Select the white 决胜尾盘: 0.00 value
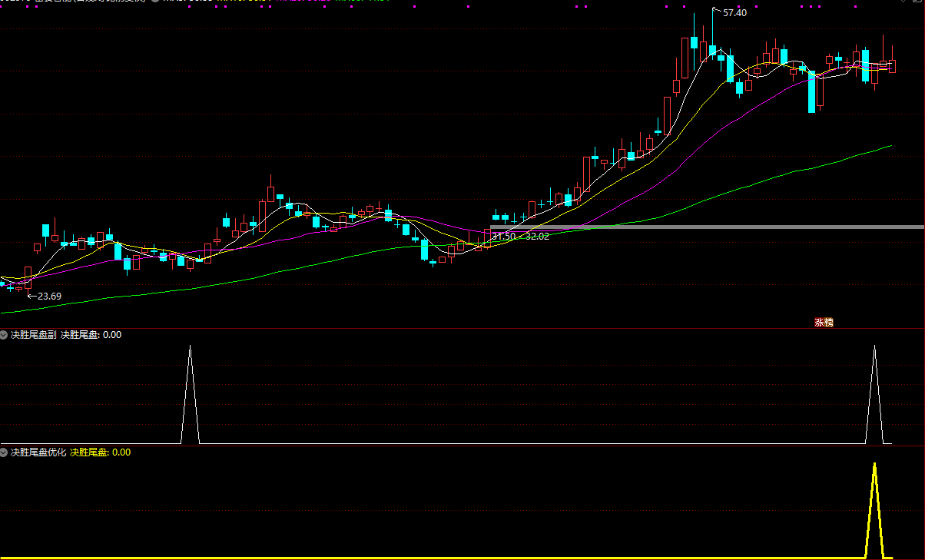The image size is (925, 560). pos(91,335)
